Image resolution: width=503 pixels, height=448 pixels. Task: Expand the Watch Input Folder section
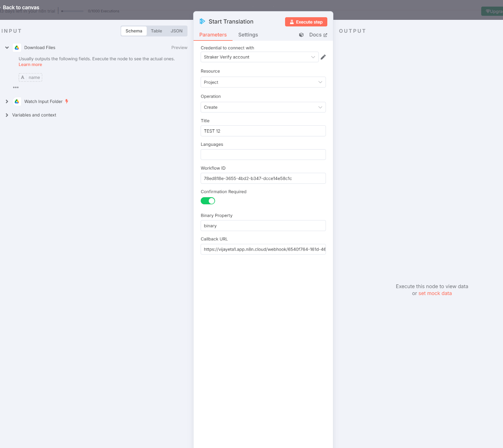click(7, 101)
